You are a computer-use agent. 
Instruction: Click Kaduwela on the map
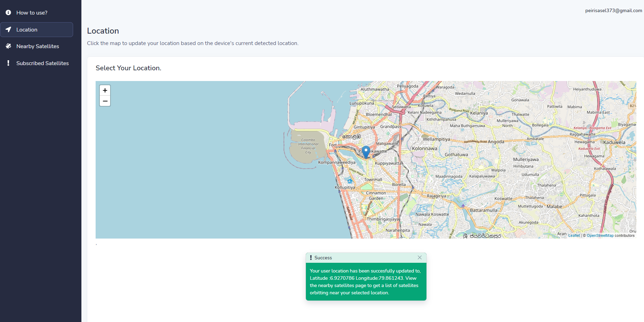[x=614, y=142]
